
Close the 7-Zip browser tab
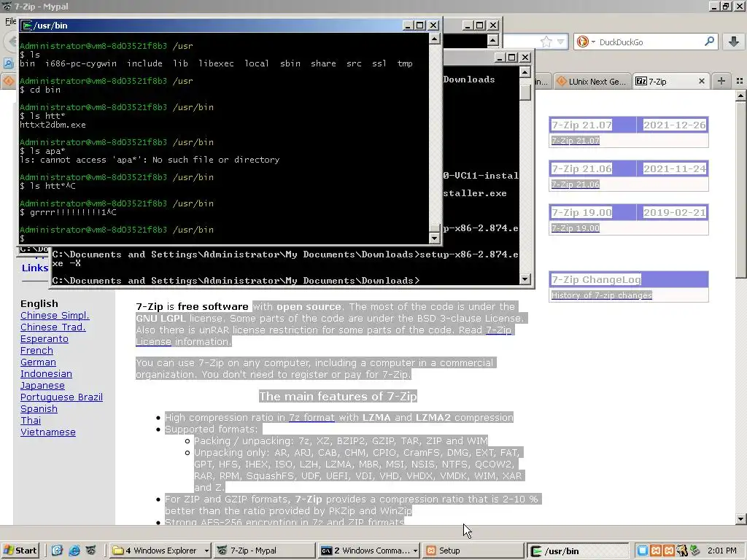tap(701, 82)
